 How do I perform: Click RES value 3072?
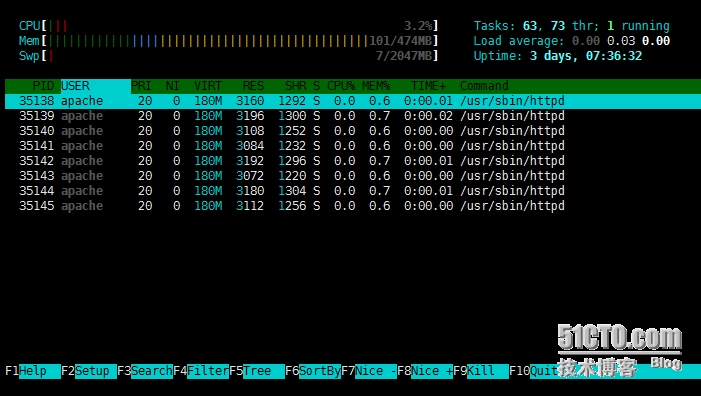coord(250,176)
